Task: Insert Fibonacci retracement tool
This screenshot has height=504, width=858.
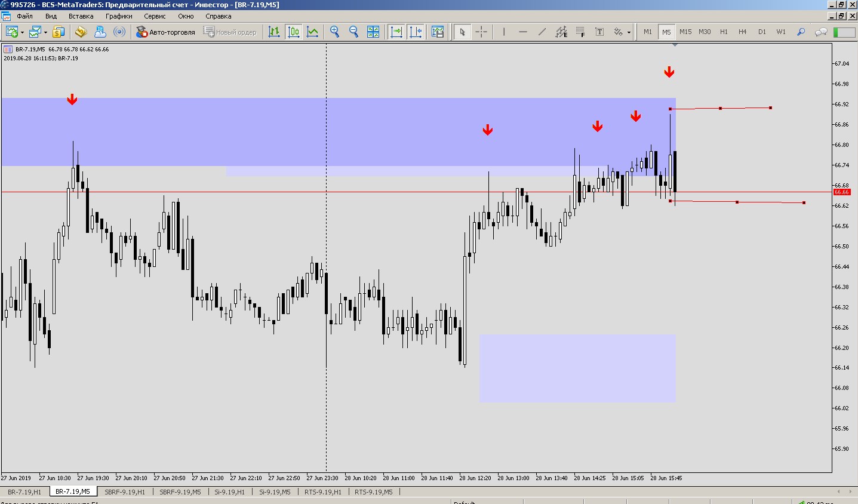Action: (x=580, y=32)
